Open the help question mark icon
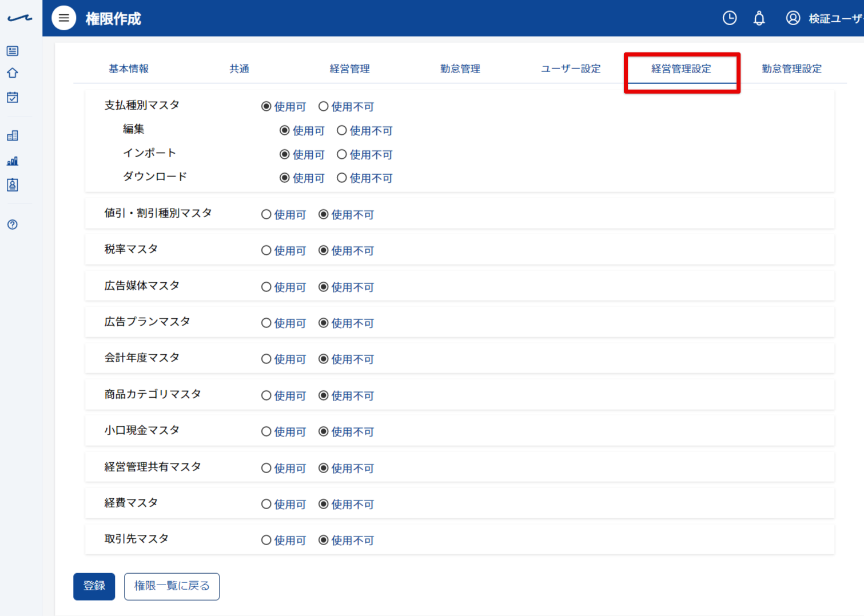This screenshot has height=616, width=864. pyautogui.click(x=13, y=225)
